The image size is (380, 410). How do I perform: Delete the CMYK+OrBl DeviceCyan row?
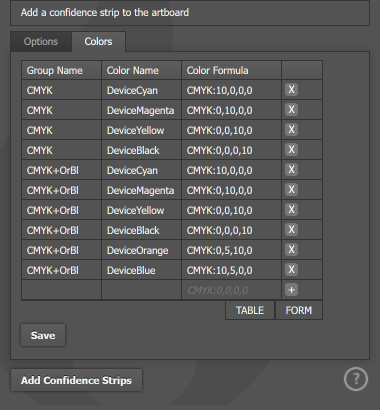tap(291, 170)
